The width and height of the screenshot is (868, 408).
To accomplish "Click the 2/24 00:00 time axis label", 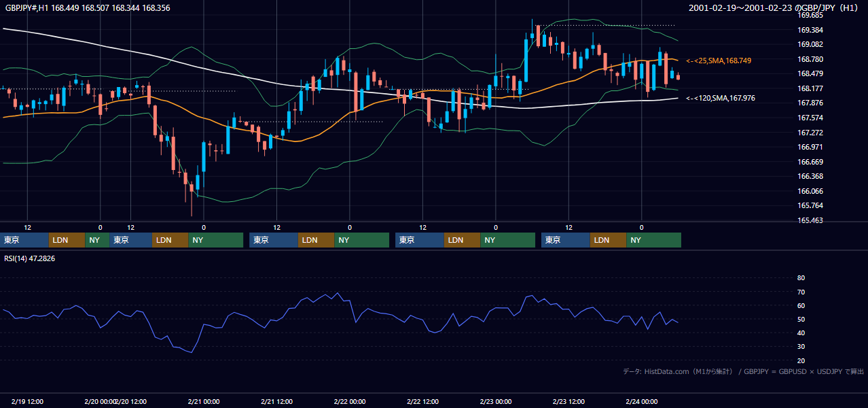I will point(642,401).
